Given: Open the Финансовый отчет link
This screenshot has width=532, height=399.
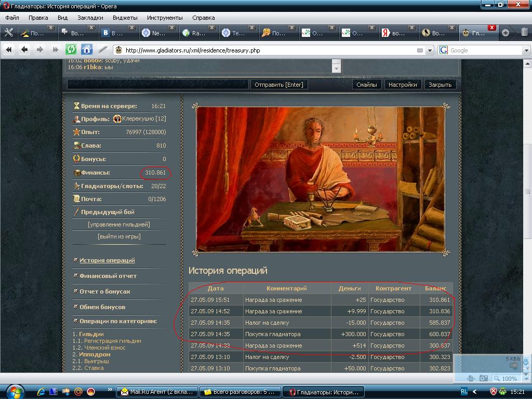Looking at the screenshot, I should click(x=108, y=276).
